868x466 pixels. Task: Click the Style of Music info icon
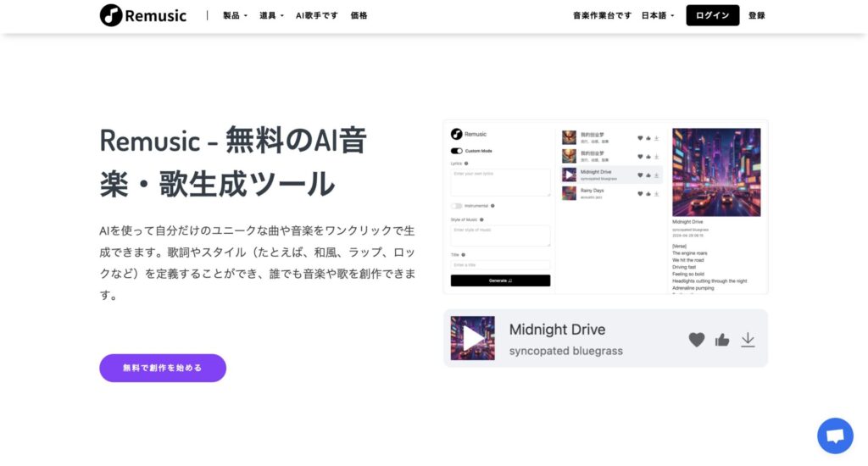pyautogui.click(x=481, y=219)
